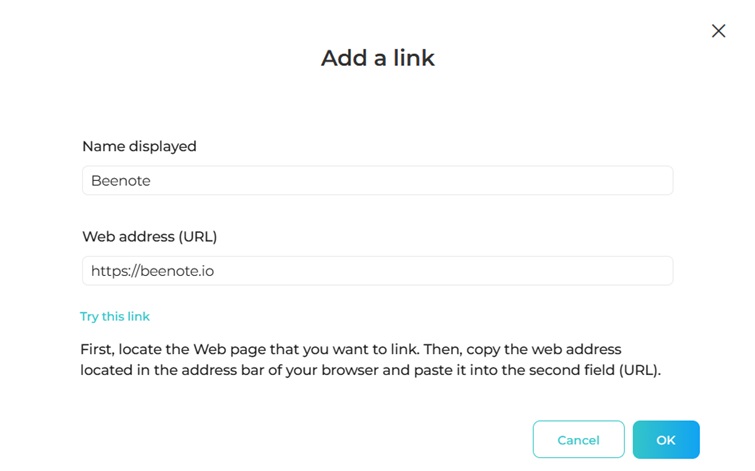The width and height of the screenshot is (755, 471).
Task: Click the Web address (URL) label
Action: point(149,237)
